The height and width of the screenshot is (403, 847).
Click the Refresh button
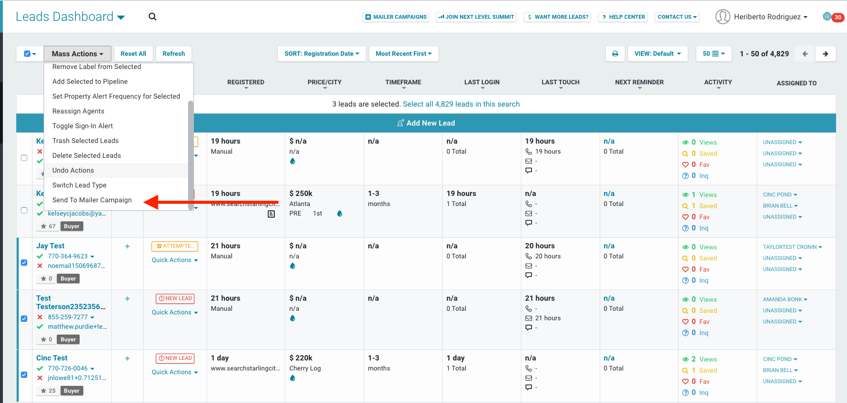coord(173,54)
